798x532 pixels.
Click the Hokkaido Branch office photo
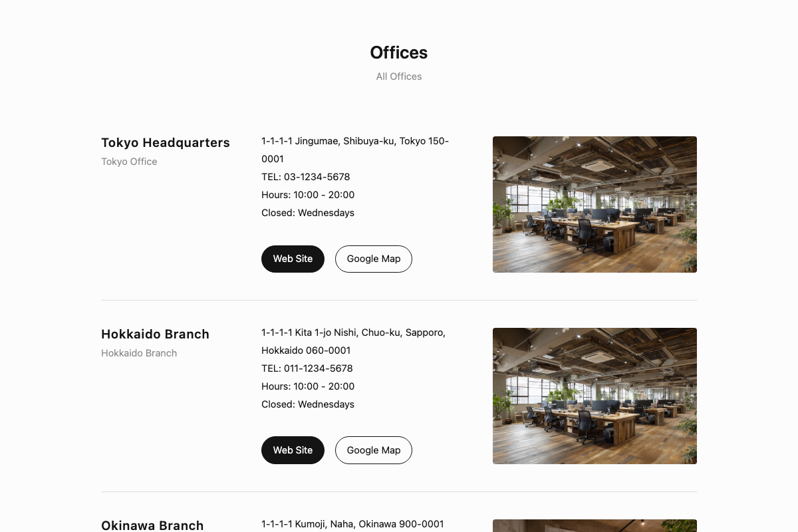pyautogui.click(x=595, y=396)
